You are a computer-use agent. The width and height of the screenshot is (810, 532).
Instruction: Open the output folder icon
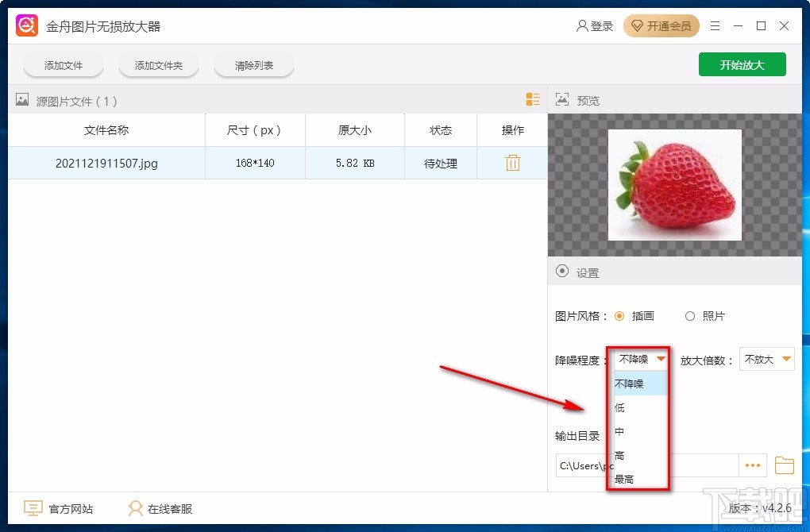coord(784,465)
